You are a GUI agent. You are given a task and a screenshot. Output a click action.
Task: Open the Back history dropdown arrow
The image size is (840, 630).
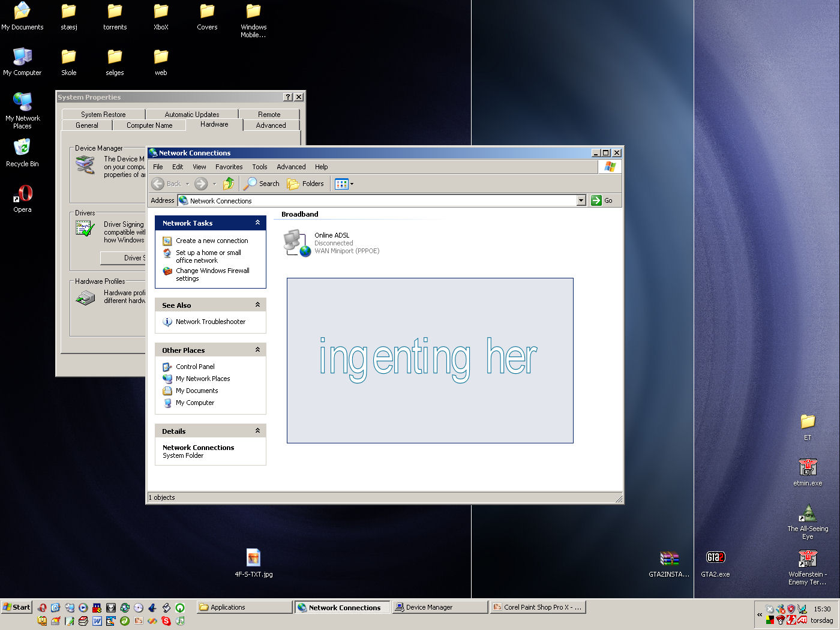point(187,184)
